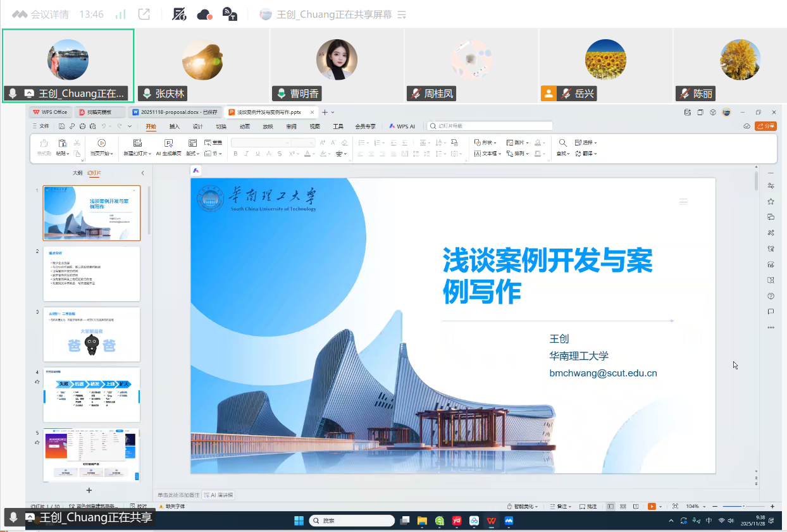Screen dimensions: 787x532
Task: Click the 当页开始 play-from-current-slide icon
Action: point(101,143)
